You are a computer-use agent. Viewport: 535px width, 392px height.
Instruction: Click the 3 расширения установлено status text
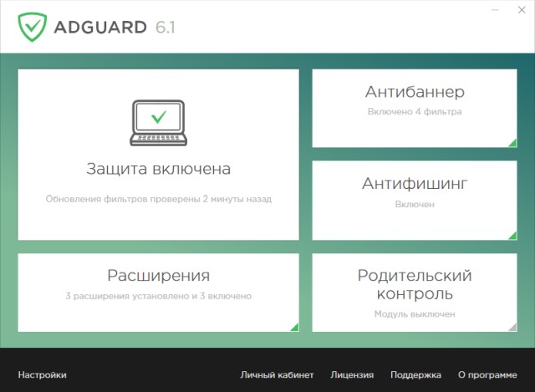tap(158, 296)
